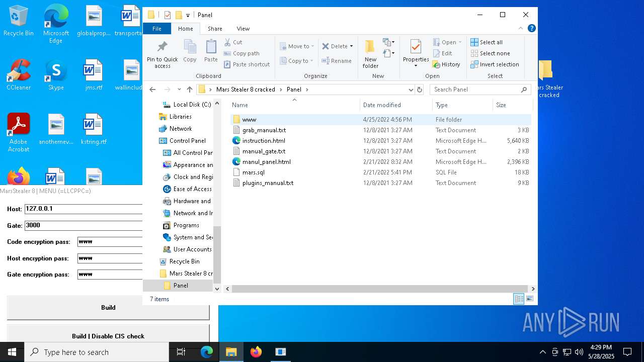This screenshot has width=644, height=362.
Task: Click the Build button in MarsStealer
Action: tap(108, 308)
